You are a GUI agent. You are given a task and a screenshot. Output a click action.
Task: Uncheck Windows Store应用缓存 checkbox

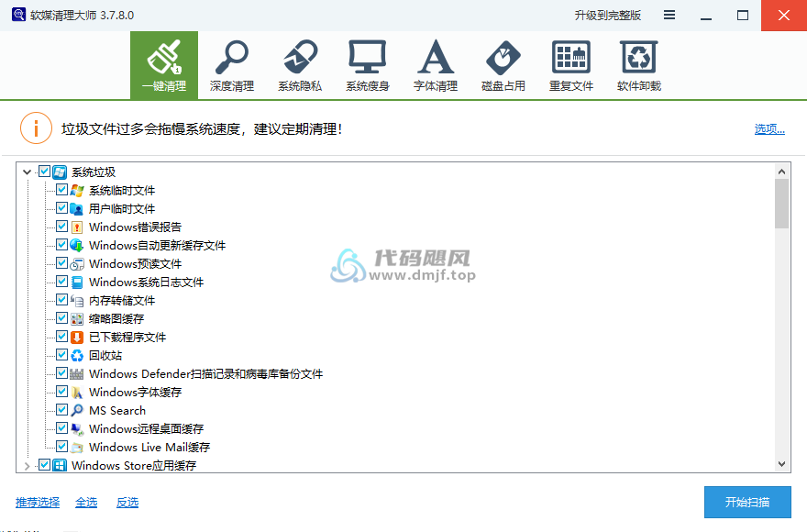[44, 465]
